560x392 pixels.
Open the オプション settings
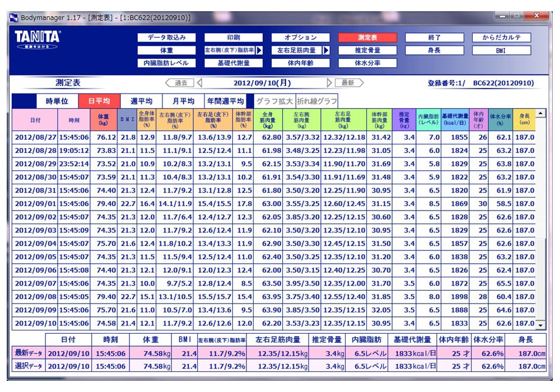[x=300, y=38]
